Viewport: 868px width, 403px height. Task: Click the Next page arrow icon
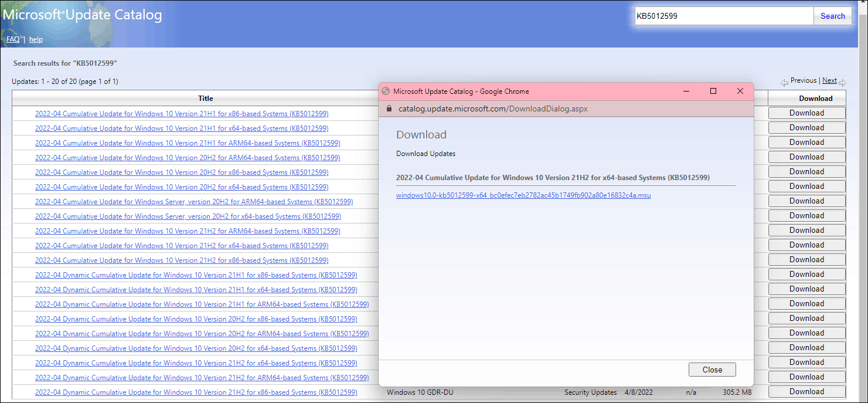point(842,83)
